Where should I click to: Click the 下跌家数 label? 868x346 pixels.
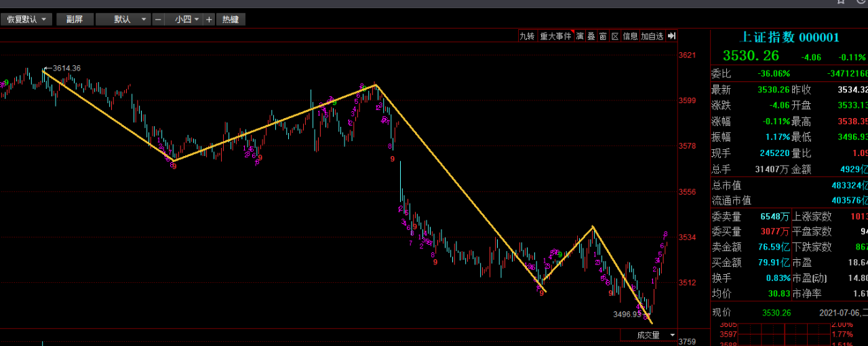pyautogui.click(x=812, y=247)
